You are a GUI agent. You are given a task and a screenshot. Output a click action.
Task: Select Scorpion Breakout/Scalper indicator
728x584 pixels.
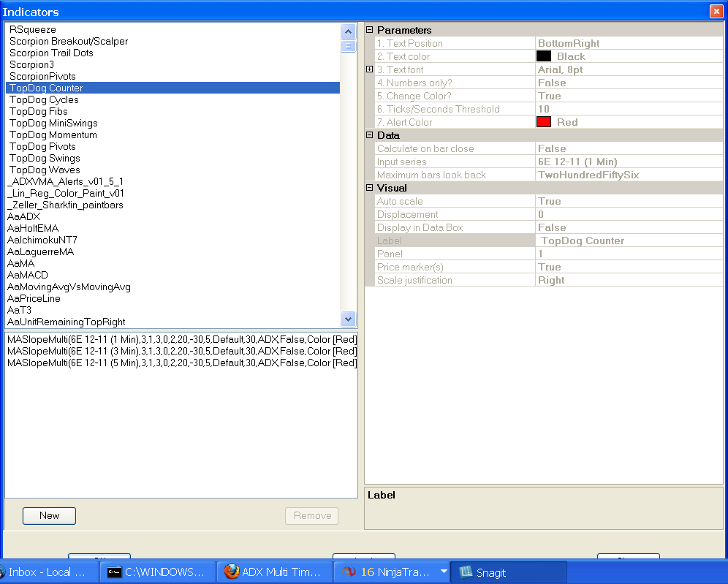click(x=172, y=42)
